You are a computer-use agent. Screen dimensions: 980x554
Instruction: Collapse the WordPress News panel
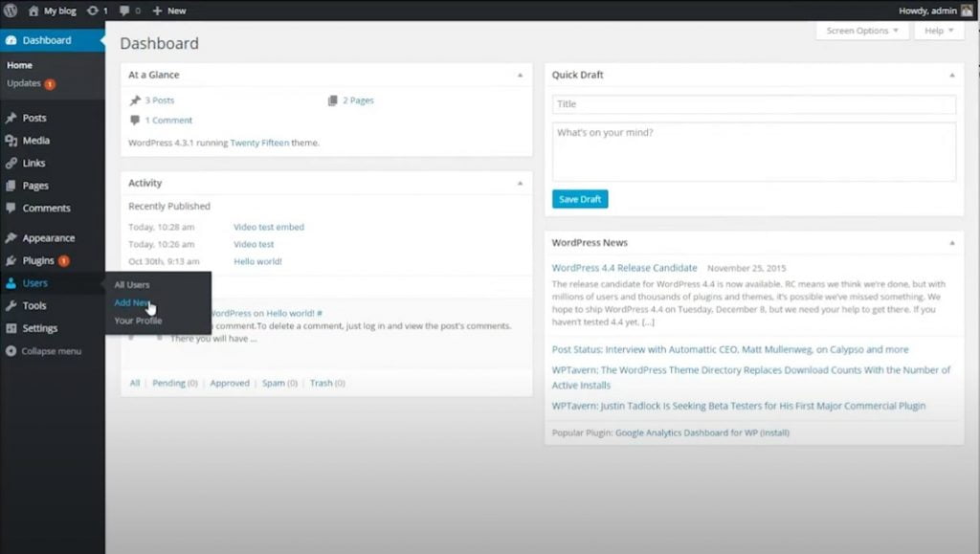951,243
